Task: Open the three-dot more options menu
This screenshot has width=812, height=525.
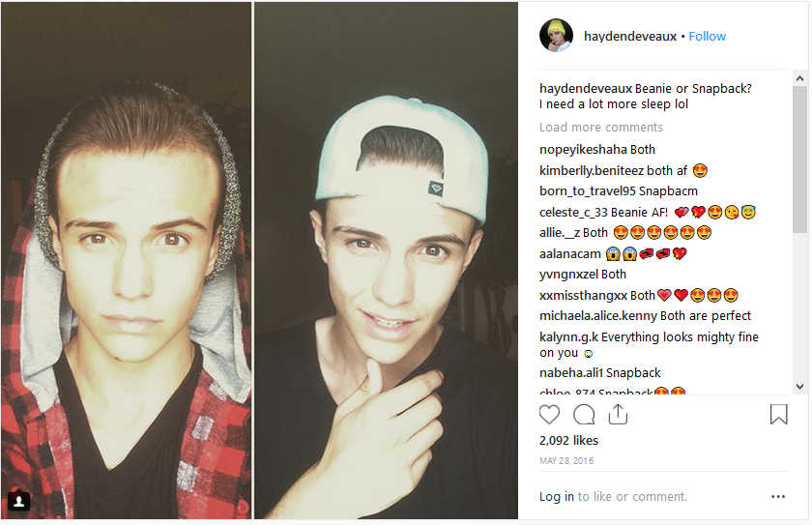Action: 778,497
